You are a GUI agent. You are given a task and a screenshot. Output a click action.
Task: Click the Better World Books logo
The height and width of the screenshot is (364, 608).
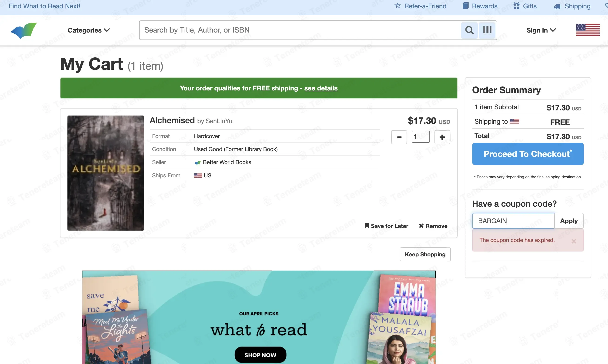click(x=24, y=30)
